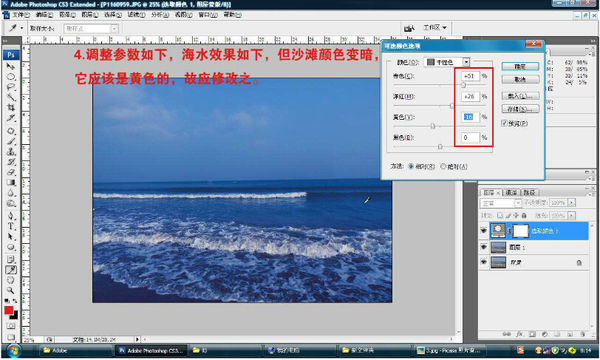Open the Opacity slider arrow in Layers panel

pyautogui.click(x=572, y=203)
